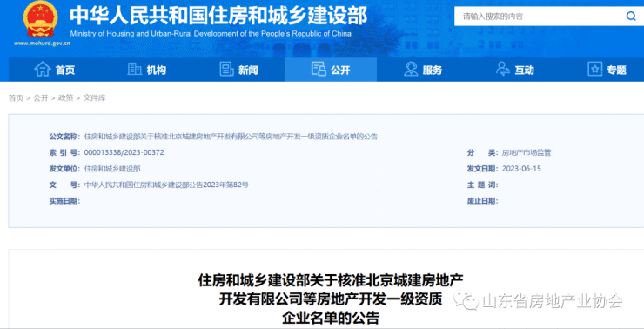The image size is (644, 329).
Task: Click the 服务 headset person icon
Action: (411, 69)
